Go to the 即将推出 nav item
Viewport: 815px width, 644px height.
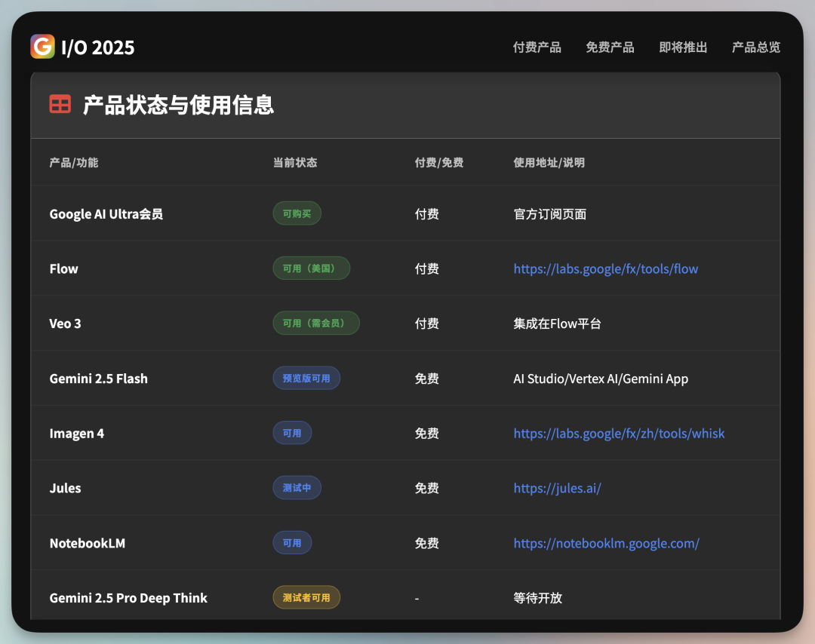click(683, 48)
